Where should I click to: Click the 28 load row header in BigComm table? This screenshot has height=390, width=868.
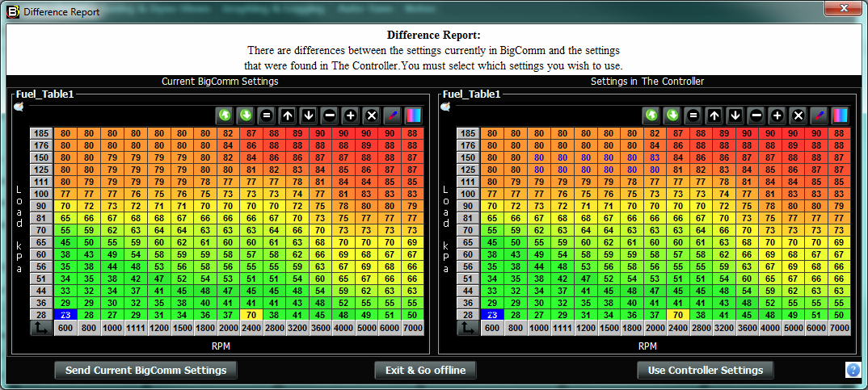pos(41,315)
